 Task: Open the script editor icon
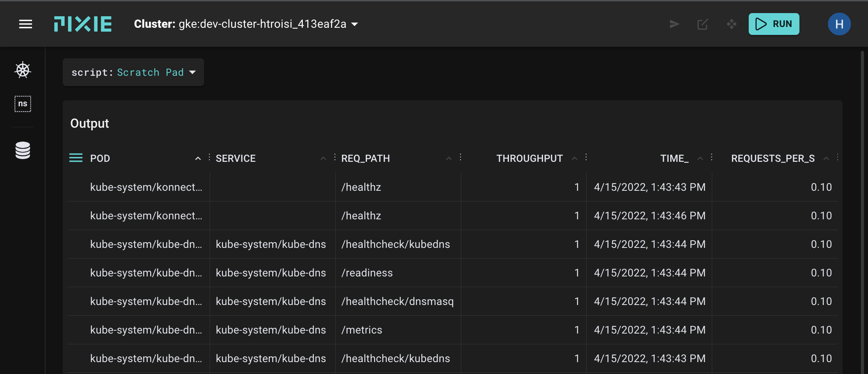702,24
